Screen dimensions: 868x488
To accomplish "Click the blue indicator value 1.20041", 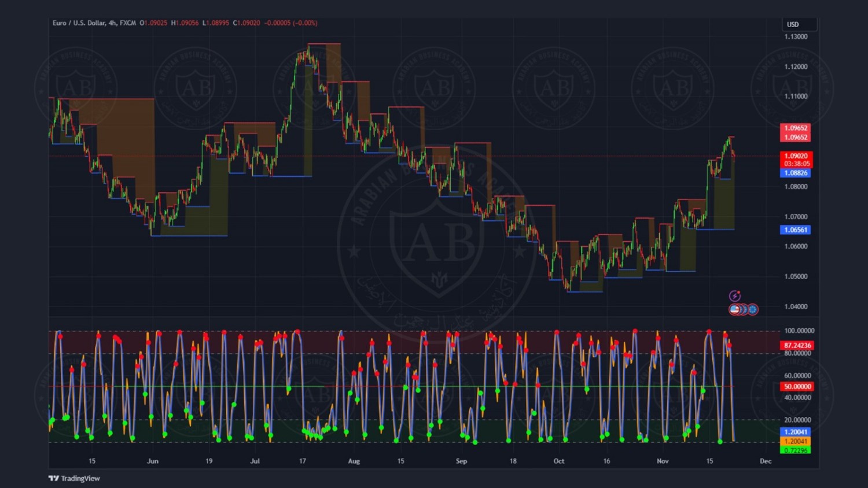I will click(796, 432).
